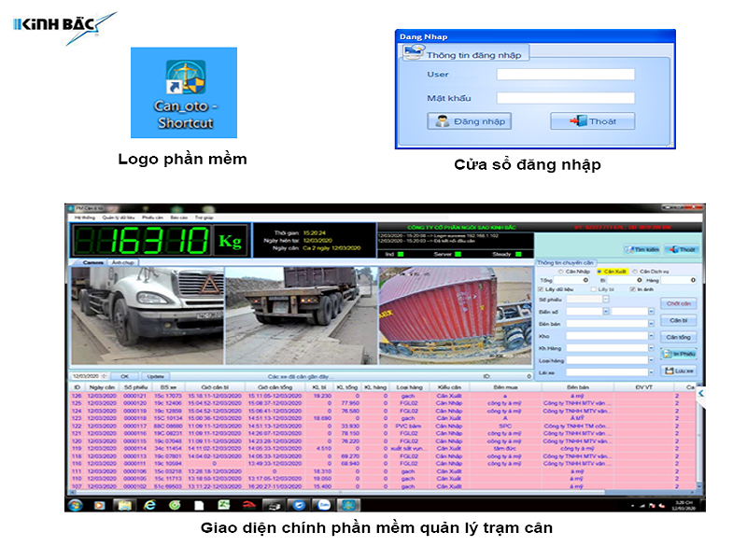This screenshot has width=747, height=560.
Task: Click the User input field
Action: pos(565,75)
